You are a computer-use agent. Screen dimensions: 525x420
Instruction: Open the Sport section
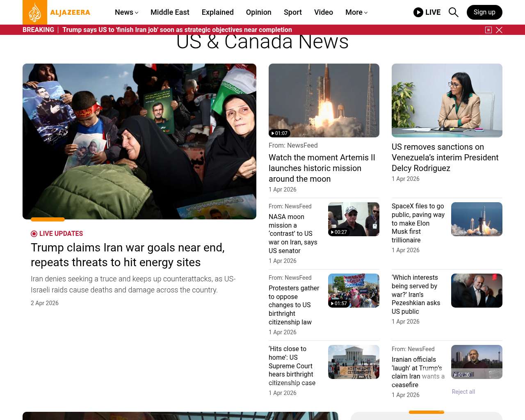[x=292, y=12]
